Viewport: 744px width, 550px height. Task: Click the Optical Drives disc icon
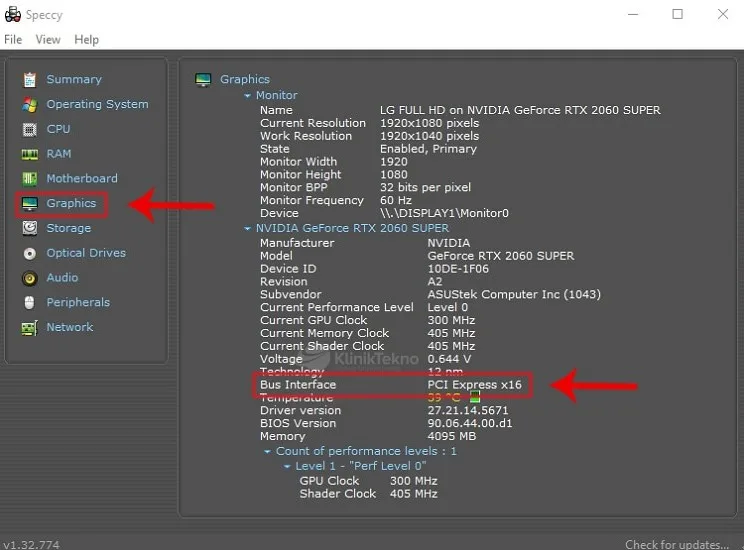(x=30, y=253)
